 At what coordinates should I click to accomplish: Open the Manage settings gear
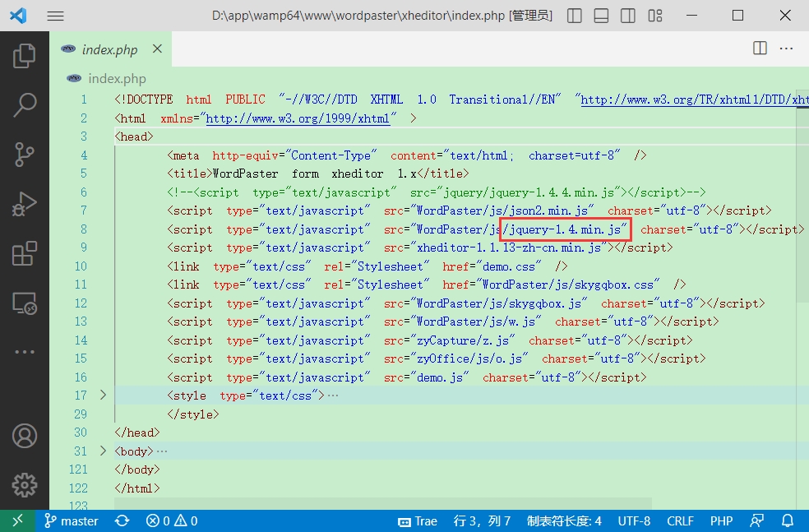(25, 483)
